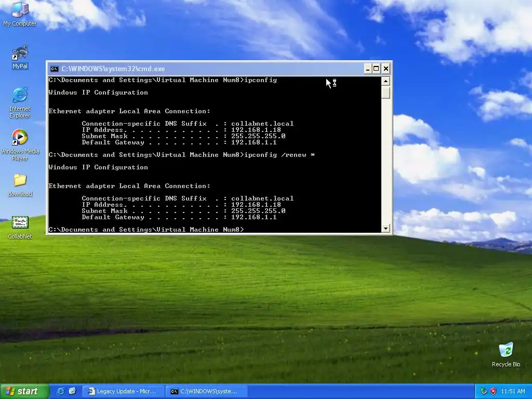
Task: Minimize the cmd.exe window
Action: (368, 69)
